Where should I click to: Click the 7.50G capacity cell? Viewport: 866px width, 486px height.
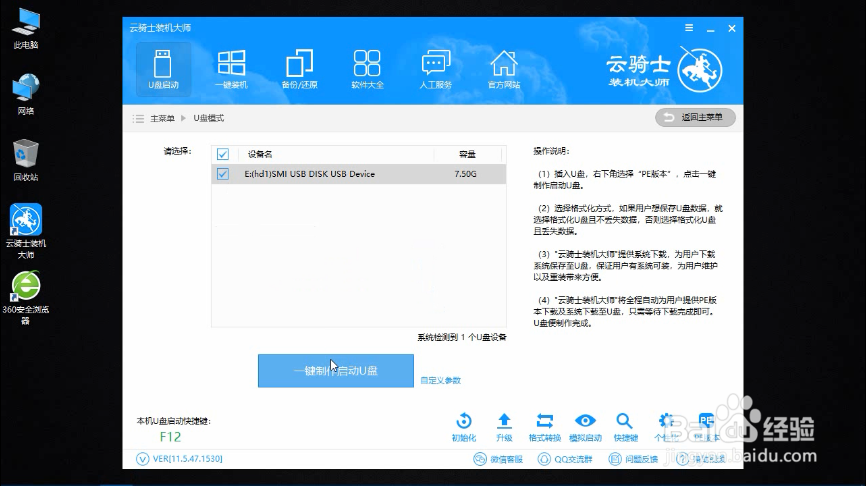[466, 174]
